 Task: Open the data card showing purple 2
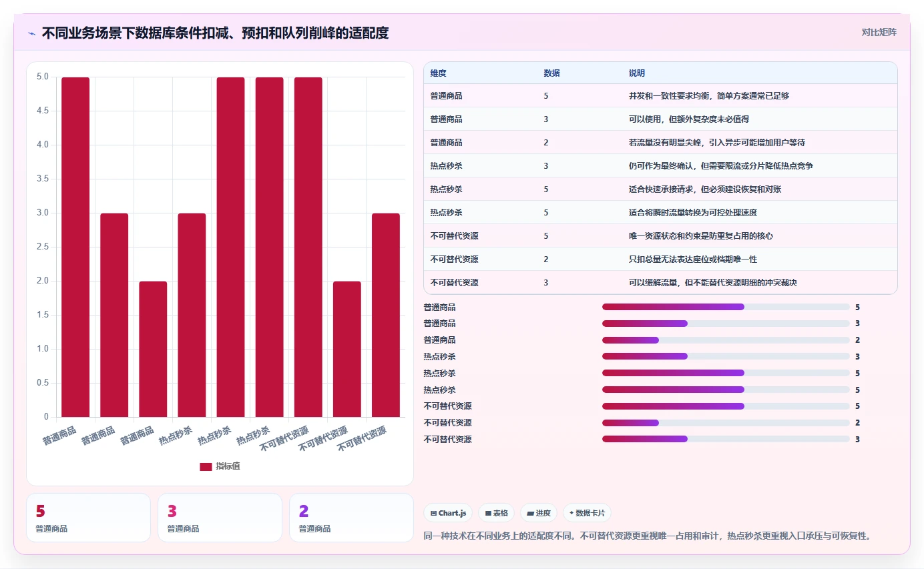point(351,518)
